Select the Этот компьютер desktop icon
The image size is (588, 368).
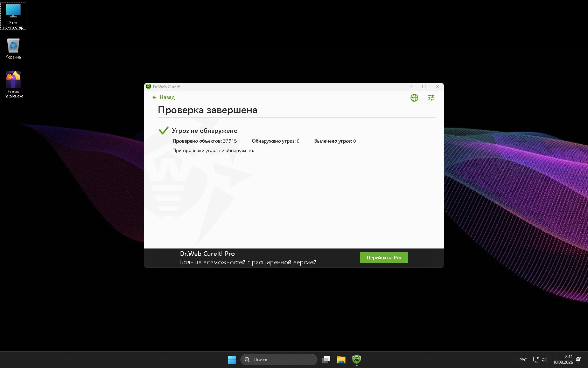(13, 16)
